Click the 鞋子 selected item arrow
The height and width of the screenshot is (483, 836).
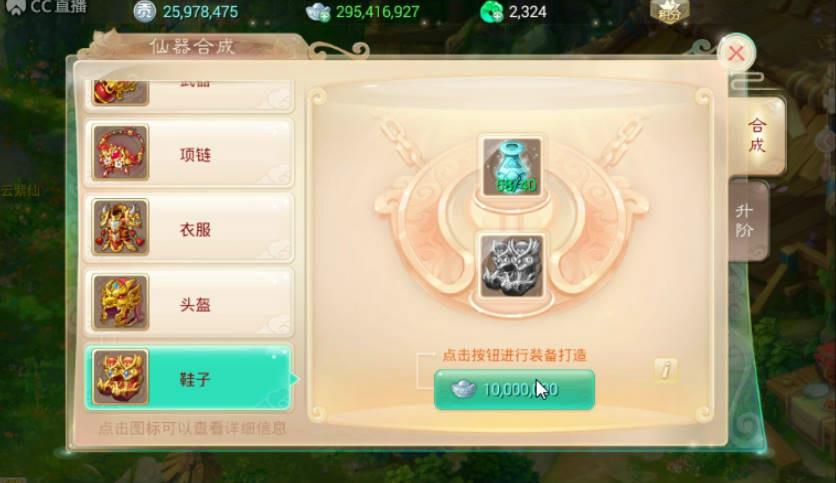pyautogui.click(x=295, y=379)
